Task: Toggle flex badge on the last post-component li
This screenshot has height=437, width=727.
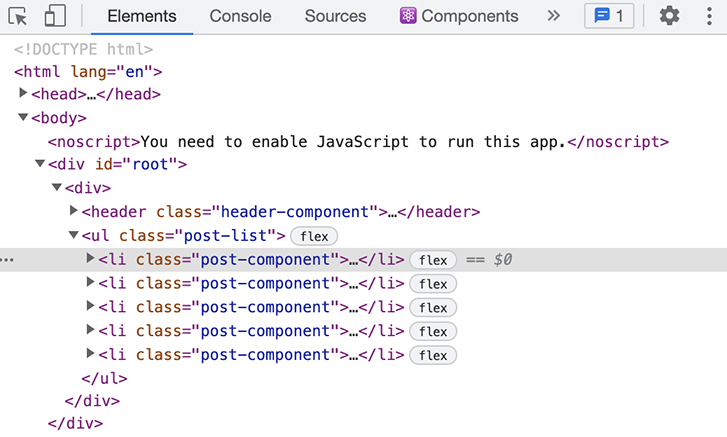Action: pyautogui.click(x=432, y=355)
